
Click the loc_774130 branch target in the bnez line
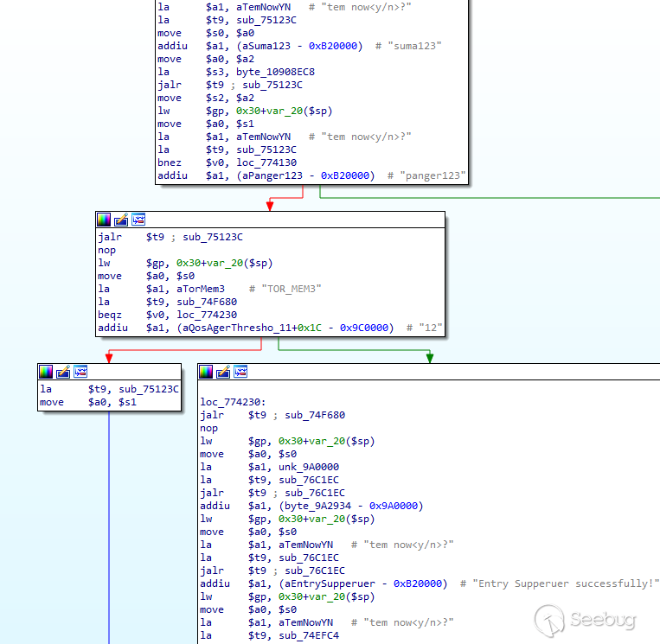click(266, 163)
